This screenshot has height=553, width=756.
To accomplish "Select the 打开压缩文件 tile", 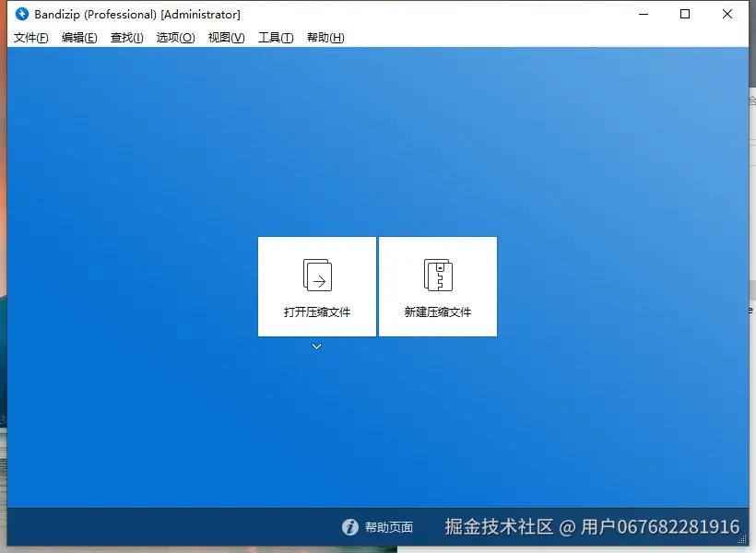I will (x=316, y=286).
